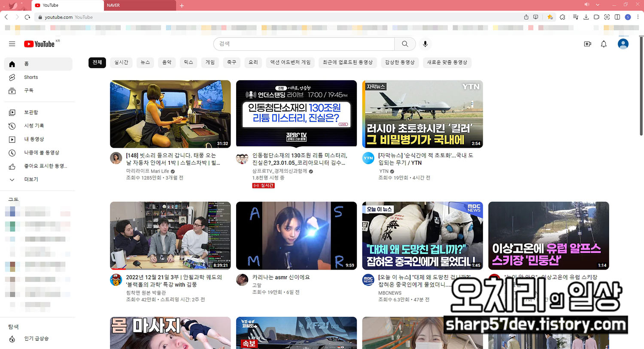Image resolution: width=644 pixels, height=349 pixels.
Task: Start voice search with microphone icon
Action: pyautogui.click(x=425, y=44)
